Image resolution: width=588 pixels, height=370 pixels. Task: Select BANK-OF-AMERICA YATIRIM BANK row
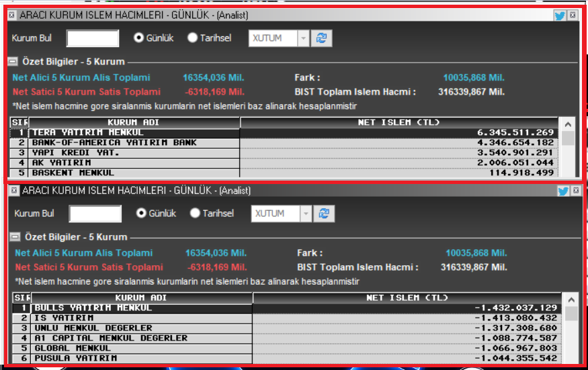point(284,143)
